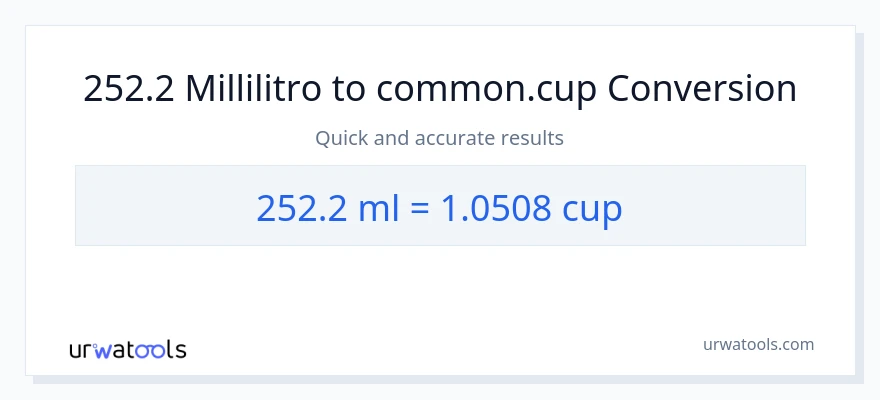This screenshot has width=880, height=400.
Task: Click the 'ml' unit in the result
Action: coord(377,207)
